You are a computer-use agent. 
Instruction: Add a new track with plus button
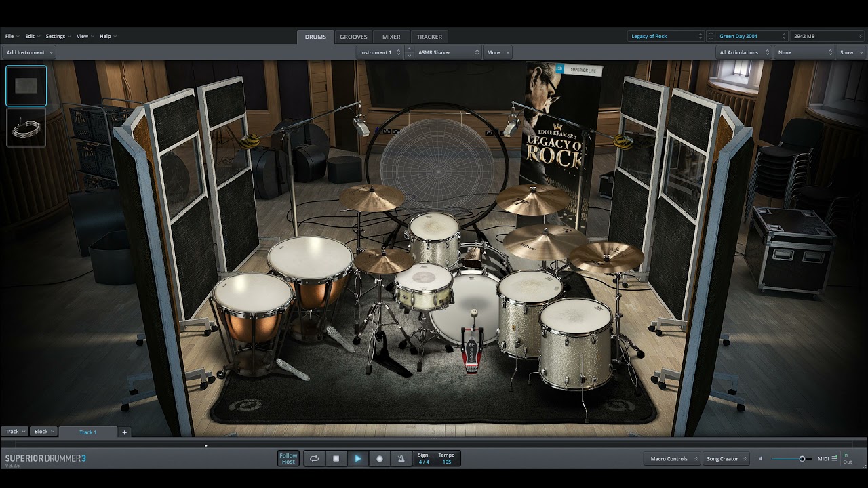pos(124,432)
